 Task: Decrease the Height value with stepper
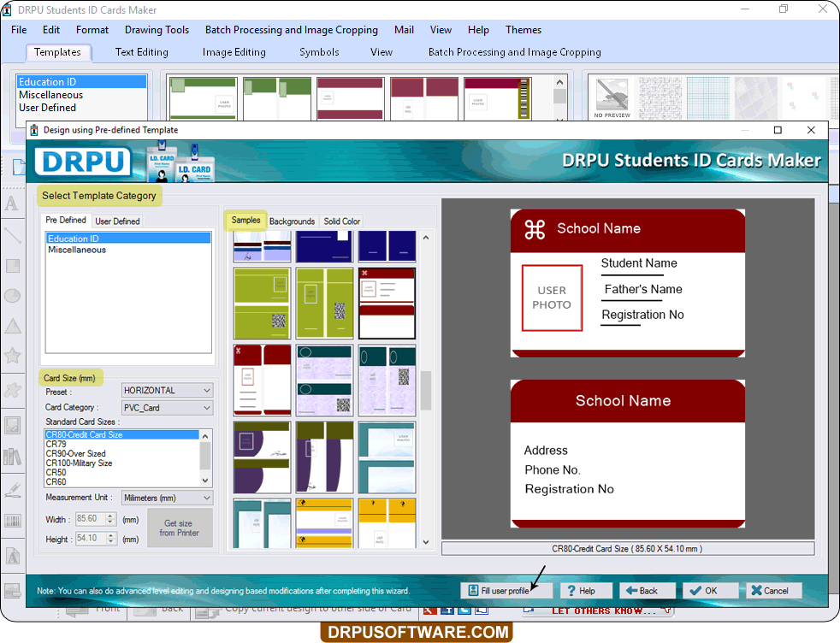110,542
